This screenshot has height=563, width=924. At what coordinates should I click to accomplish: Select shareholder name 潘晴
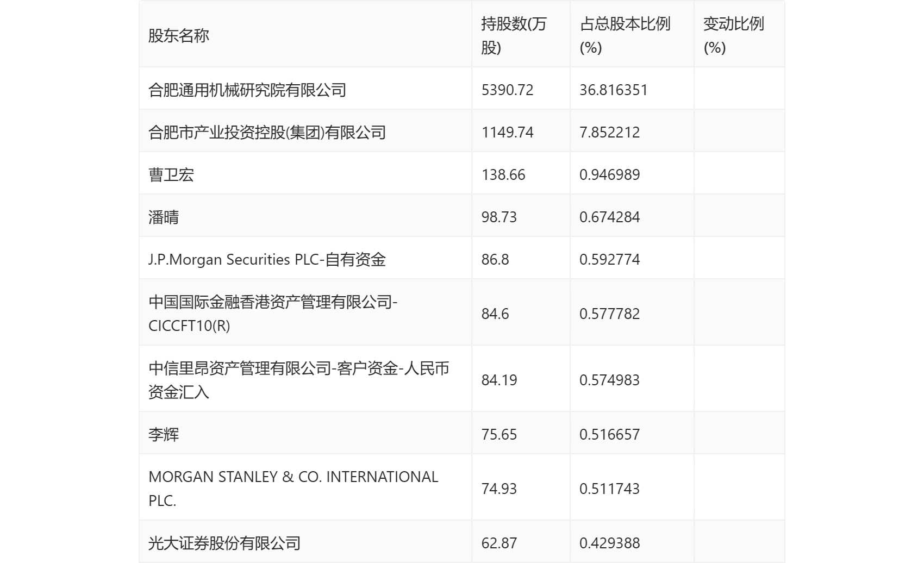point(164,217)
